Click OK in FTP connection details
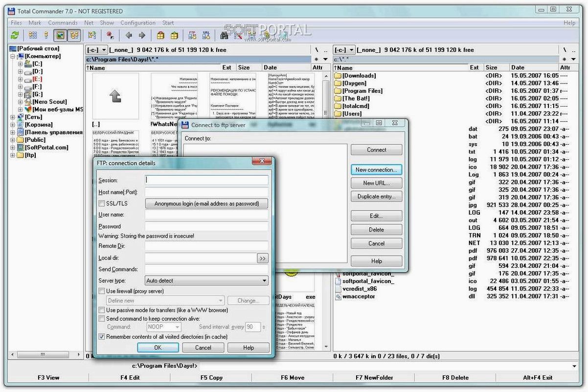Image resolution: width=588 pixels, height=392 pixels. tap(158, 348)
